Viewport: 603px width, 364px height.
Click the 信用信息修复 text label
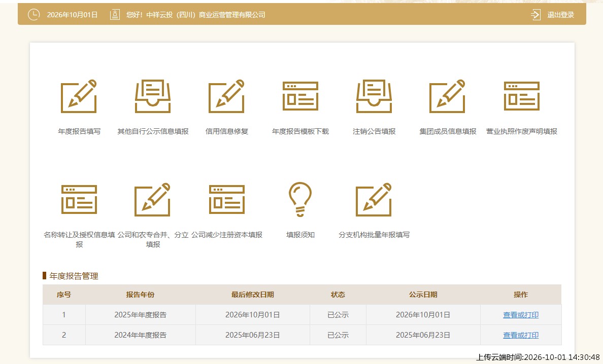pyautogui.click(x=227, y=131)
